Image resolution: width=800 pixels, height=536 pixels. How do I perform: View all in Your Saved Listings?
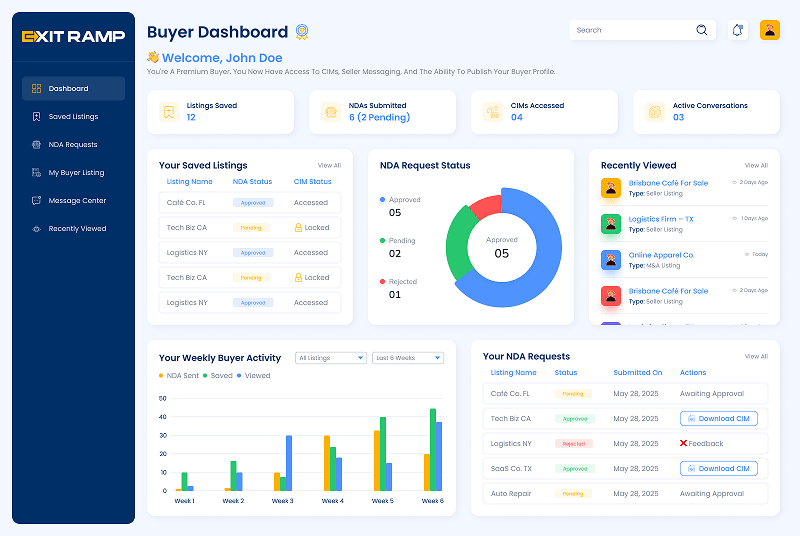pos(329,165)
